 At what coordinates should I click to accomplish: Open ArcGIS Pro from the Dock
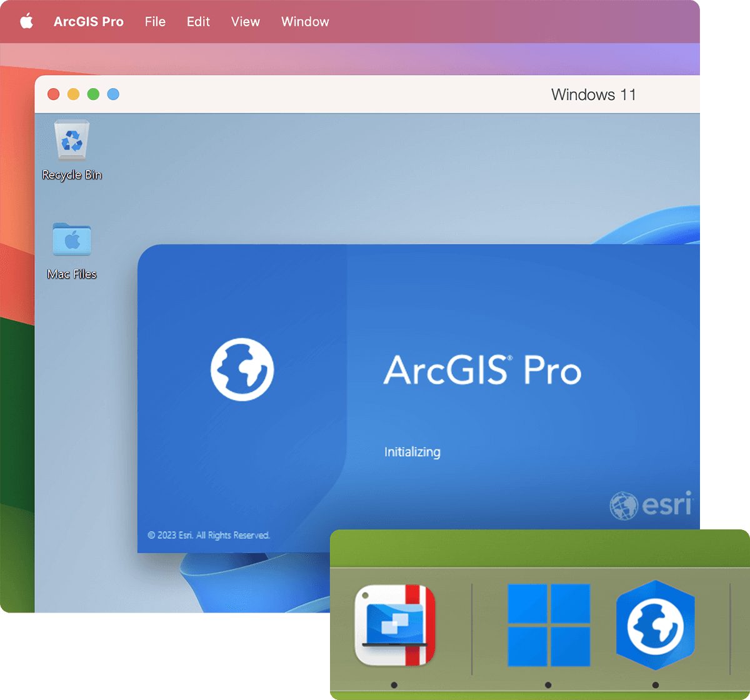(x=656, y=625)
